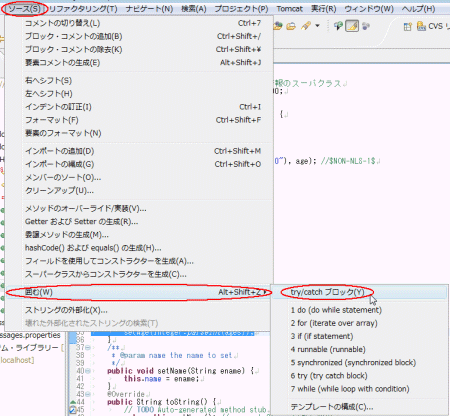
Task: Select try/catch ブロック(Y) in submenu
Action: pos(360,292)
